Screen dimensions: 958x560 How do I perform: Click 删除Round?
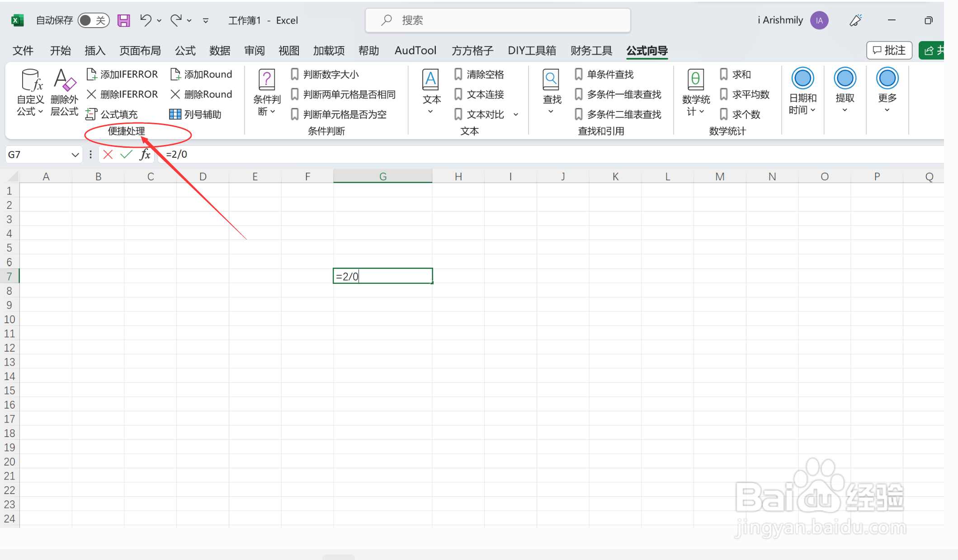pos(201,94)
